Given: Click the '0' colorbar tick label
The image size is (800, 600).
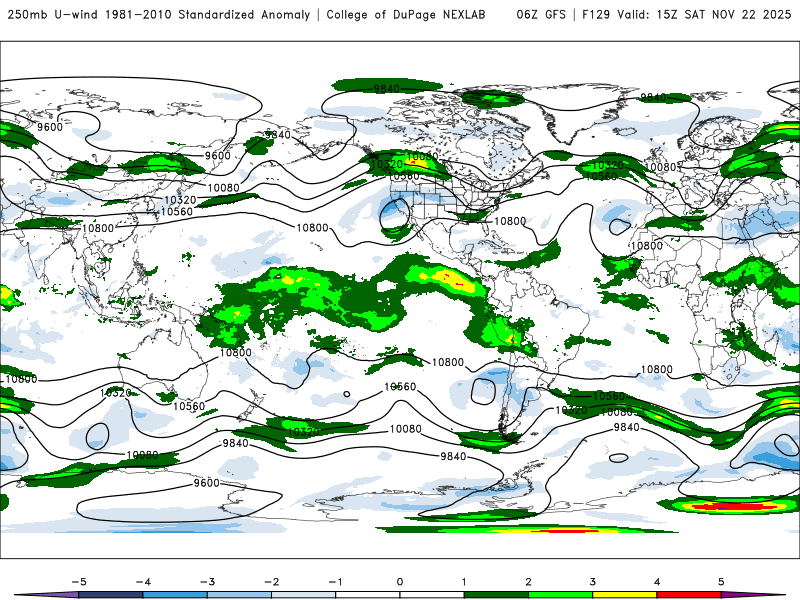Looking at the screenshot, I should [400, 582].
